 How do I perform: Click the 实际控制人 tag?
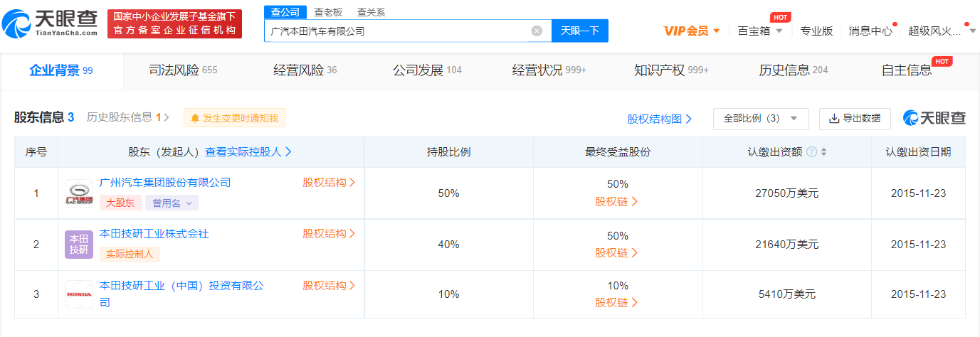(130, 254)
